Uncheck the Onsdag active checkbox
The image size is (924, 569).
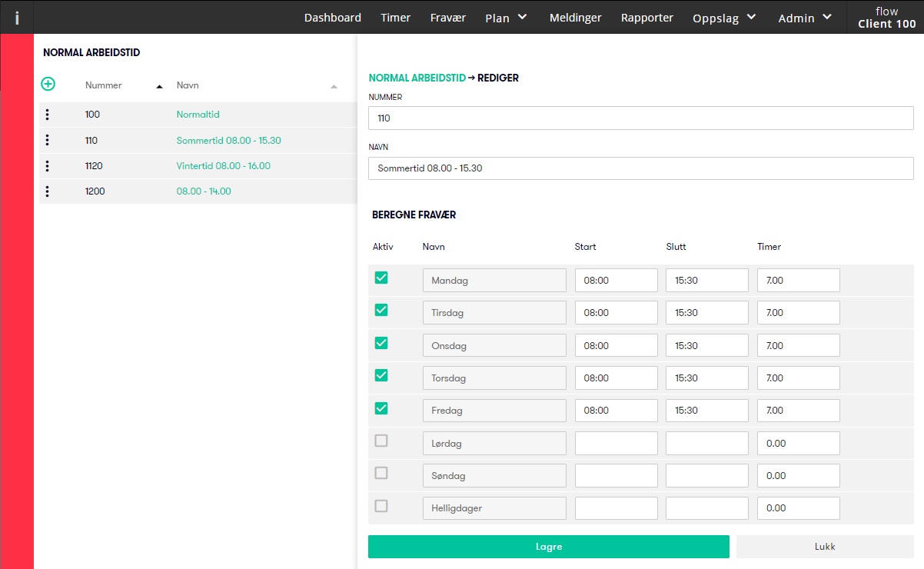381,343
